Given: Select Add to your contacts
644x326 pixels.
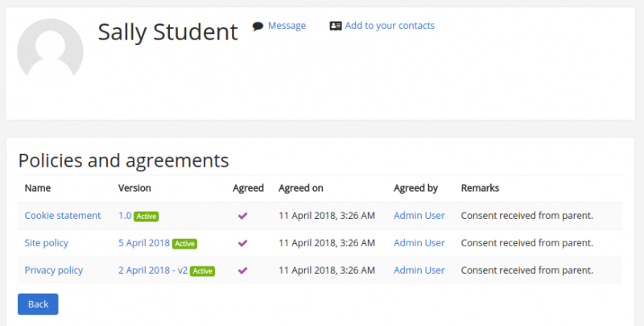Looking at the screenshot, I should [x=390, y=26].
